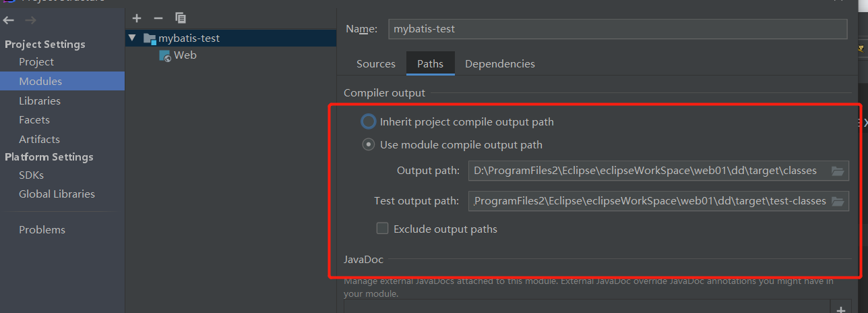868x313 pixels.
Task: Open SDKs under Platform Settings
Action: click(31, 175)
